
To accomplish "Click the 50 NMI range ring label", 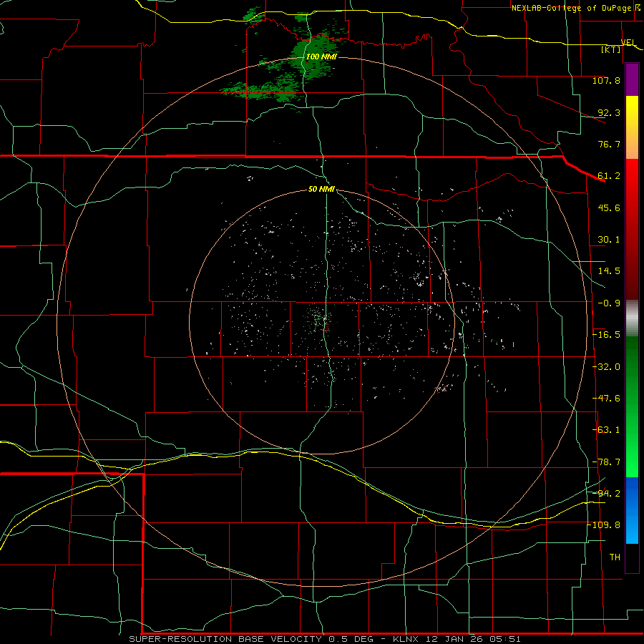I will [321, 190].
